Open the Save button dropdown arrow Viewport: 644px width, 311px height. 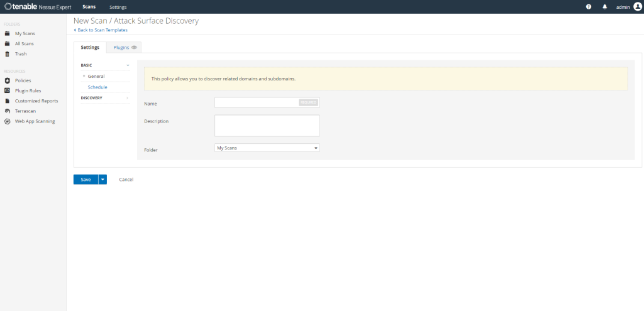point(103,180)
